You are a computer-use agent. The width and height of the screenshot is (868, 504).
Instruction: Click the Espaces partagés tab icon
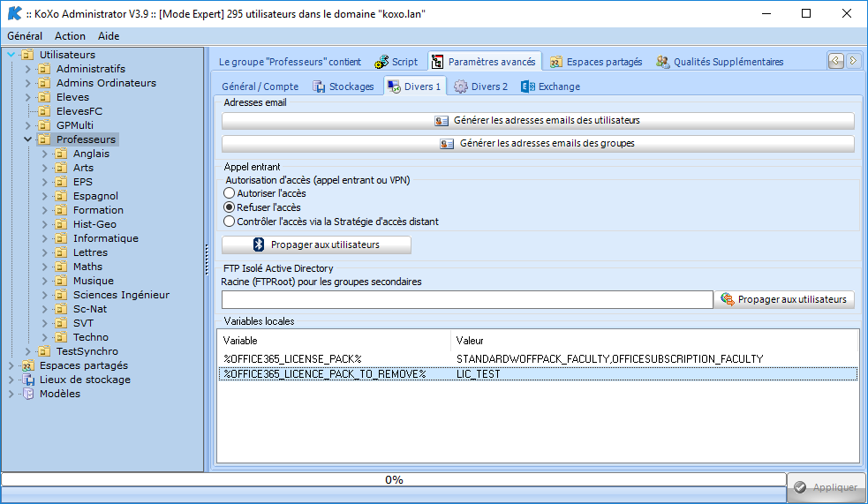coord(556,62)
